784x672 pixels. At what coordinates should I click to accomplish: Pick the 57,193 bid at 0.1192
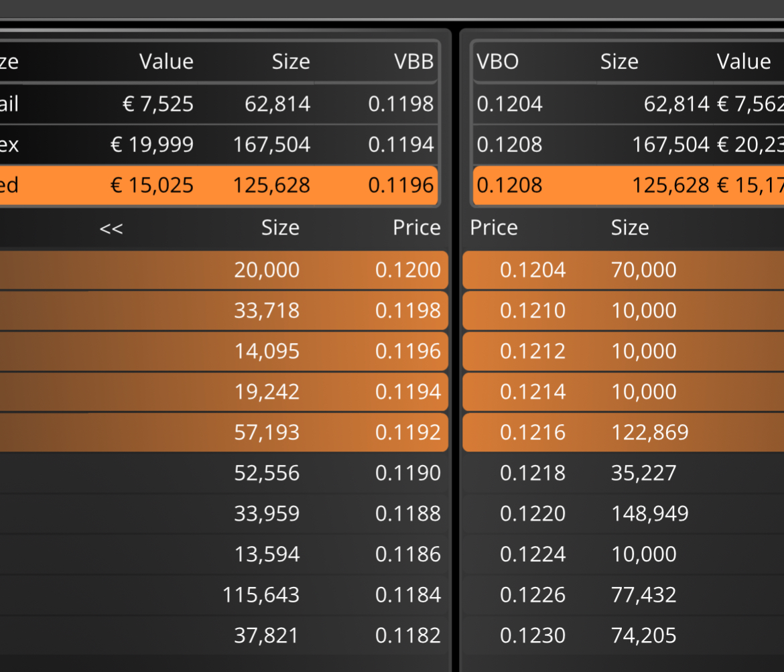coord(224,432)
